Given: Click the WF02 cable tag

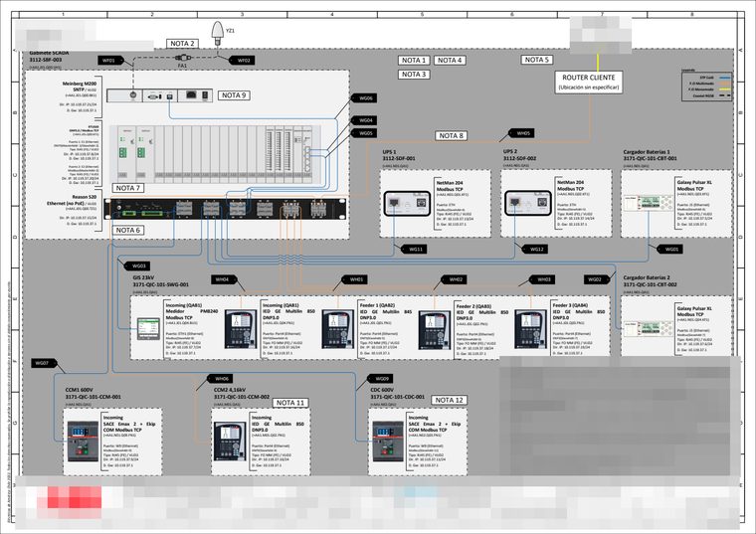Looking at the screenshot, I should [243, 61].
